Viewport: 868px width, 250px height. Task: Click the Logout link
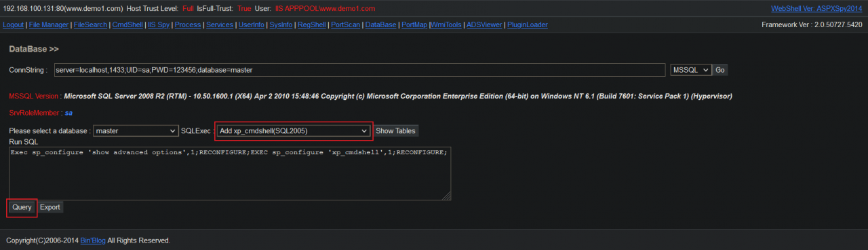click(x=14, y=24)
